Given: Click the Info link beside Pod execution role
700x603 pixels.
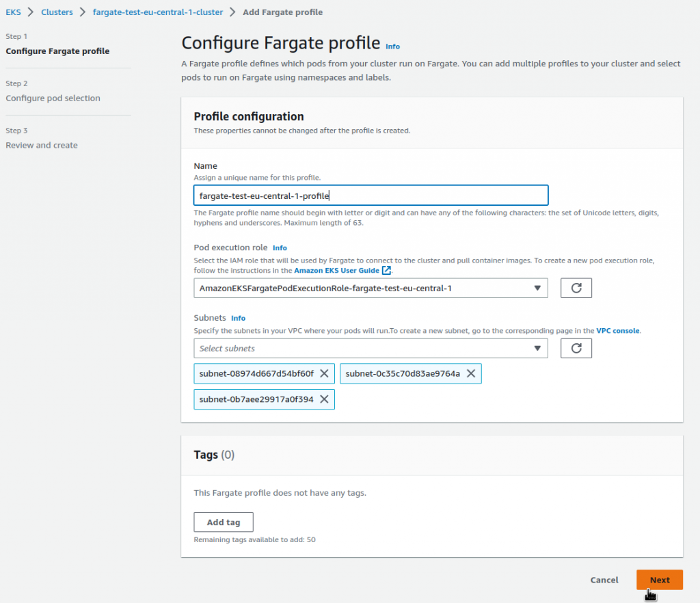Looking at the screenshot, I should 280,247.
